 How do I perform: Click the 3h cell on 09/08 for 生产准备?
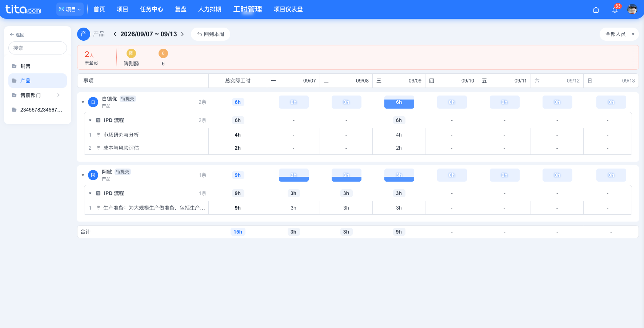click(346, 208)
